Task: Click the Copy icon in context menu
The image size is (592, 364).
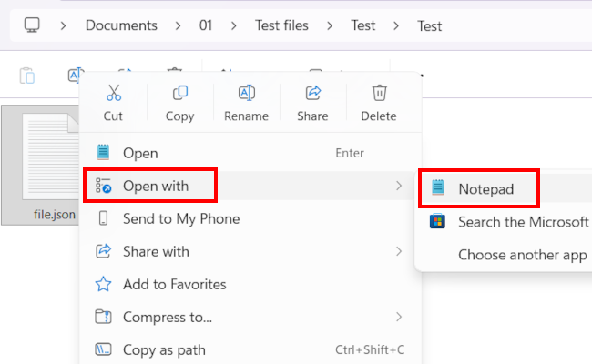Action: (x=180, y=93)
